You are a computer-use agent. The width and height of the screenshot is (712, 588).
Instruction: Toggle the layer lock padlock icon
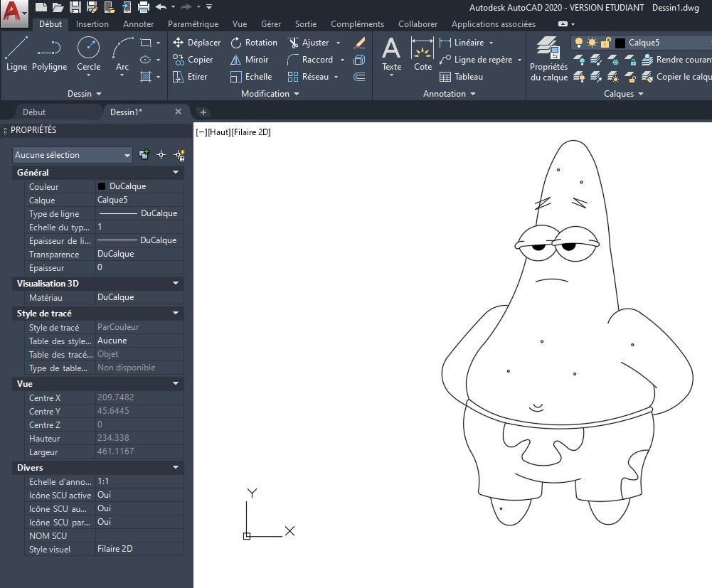[605, 43]
